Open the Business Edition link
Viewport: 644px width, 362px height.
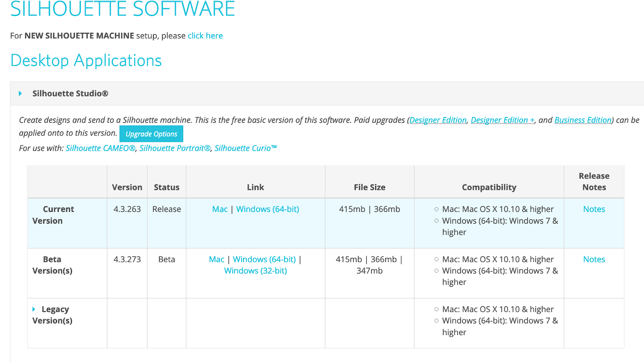tap(583, 120)
